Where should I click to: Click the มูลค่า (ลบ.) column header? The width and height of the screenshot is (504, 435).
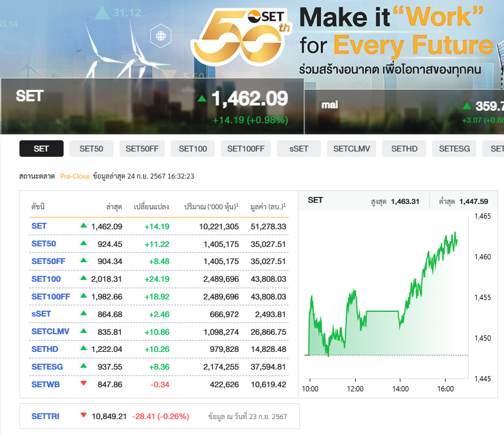[268, 206]
